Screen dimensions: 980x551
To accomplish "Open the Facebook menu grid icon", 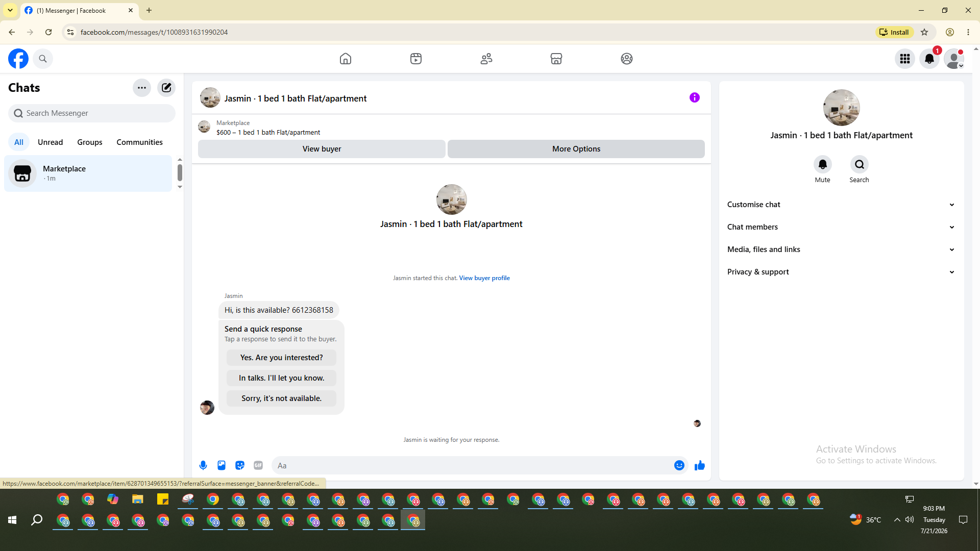I will pyautogui.click(x=905, y=59).
